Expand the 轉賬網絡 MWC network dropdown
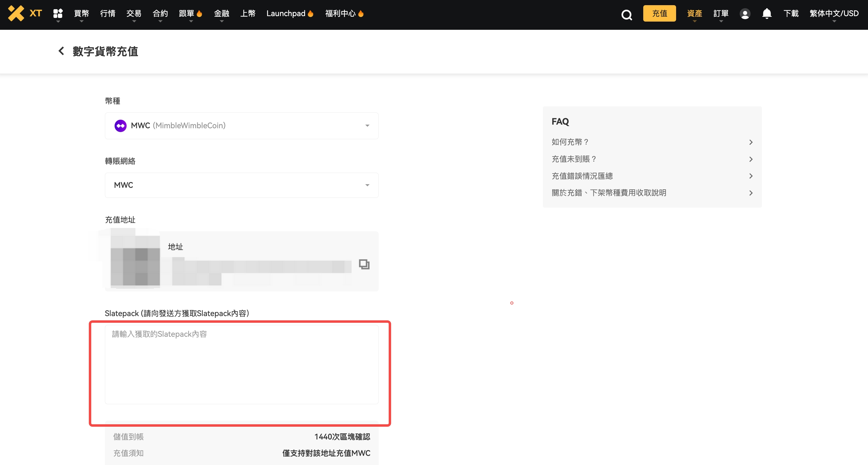This screenshot has width=868, height=465. pos(241,185)
